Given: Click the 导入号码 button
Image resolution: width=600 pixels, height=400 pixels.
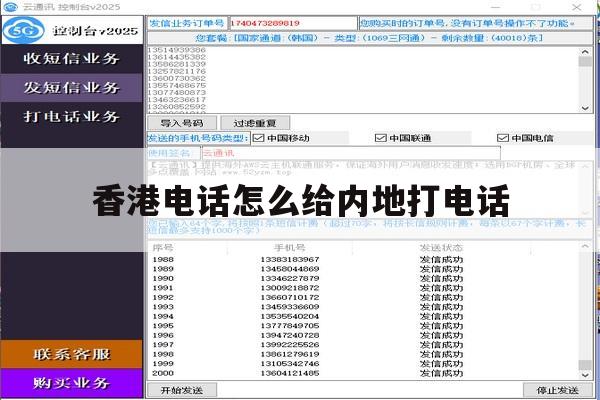Looking at the screenshot, I should coord(182,123).
